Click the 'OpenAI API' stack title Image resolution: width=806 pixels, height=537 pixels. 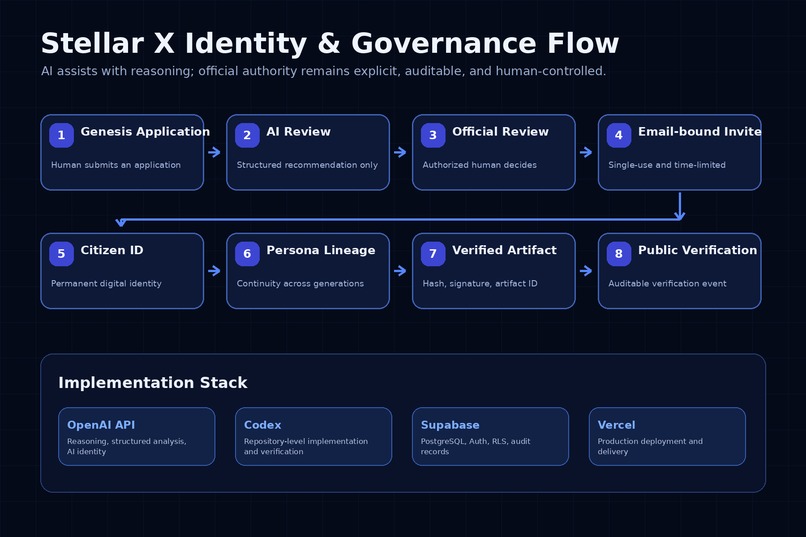[x=101, y=425]
